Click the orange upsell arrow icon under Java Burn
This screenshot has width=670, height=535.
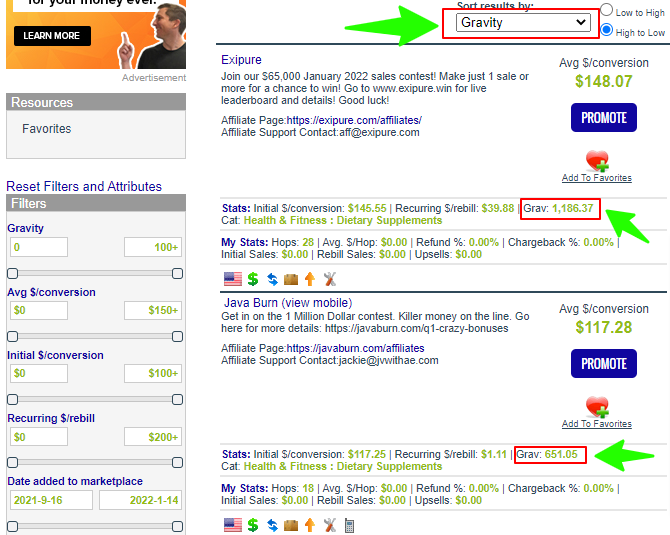point(310,525)
